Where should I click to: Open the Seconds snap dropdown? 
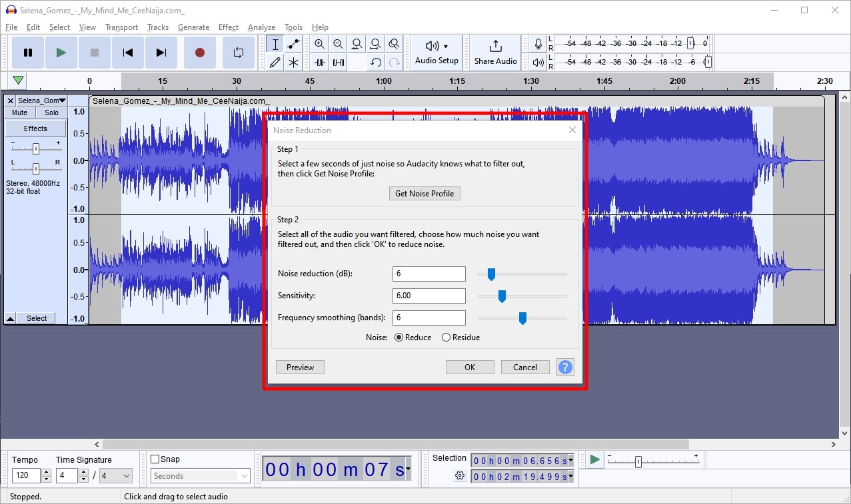pos(200,476)
